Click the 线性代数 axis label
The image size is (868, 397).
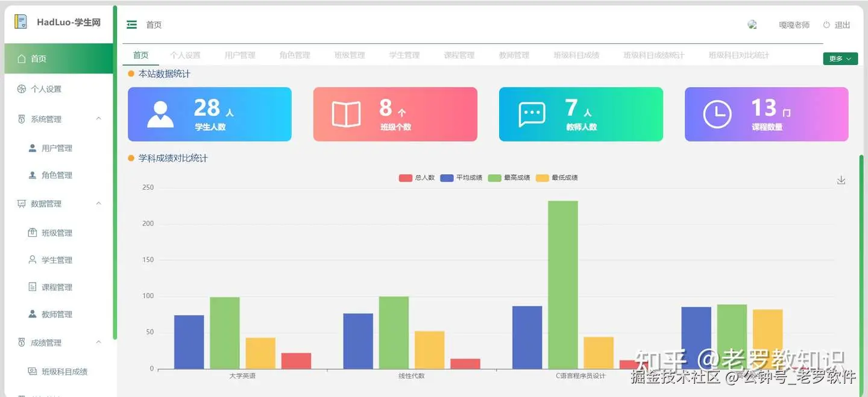412,376
